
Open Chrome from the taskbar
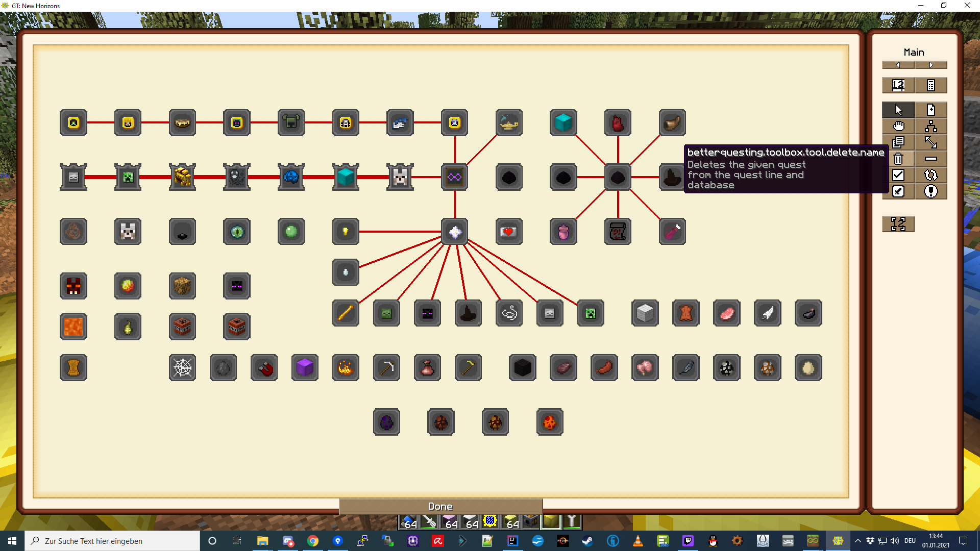coord(313,541)
